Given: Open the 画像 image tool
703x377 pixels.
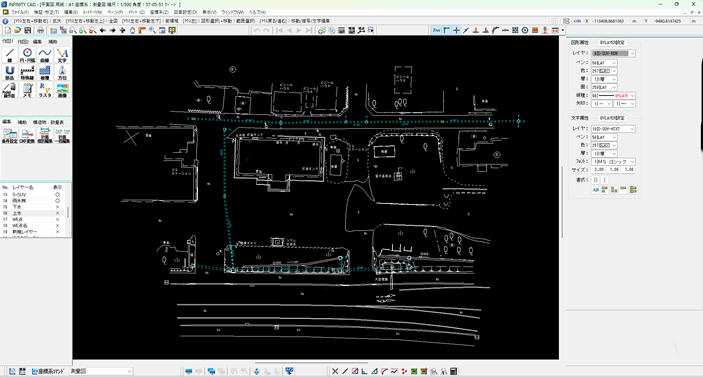Looking at the screenshot, I should [x=62, y=90].
